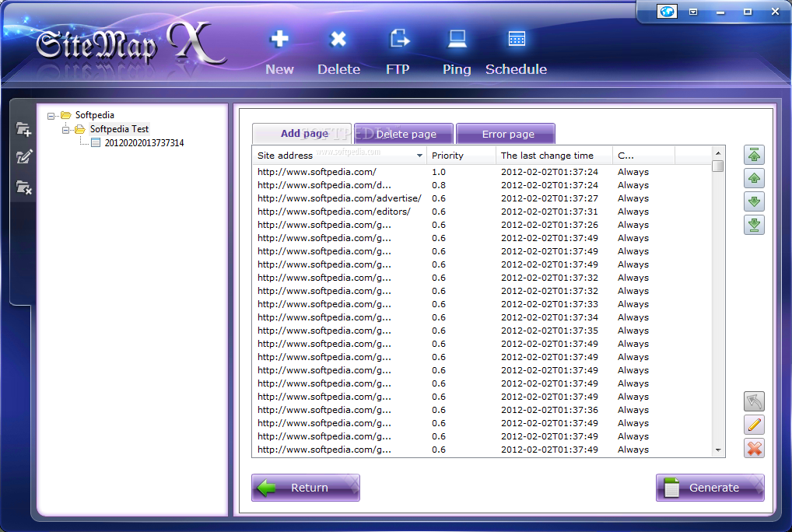Open the title bar dropdown menu icon
792x532 pixels.
(693, 12)
